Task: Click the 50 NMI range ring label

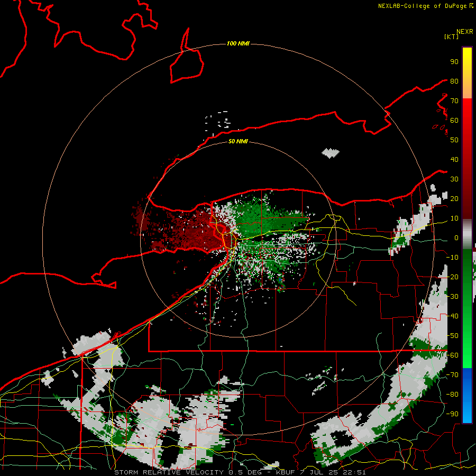Action: pos(238,141)
